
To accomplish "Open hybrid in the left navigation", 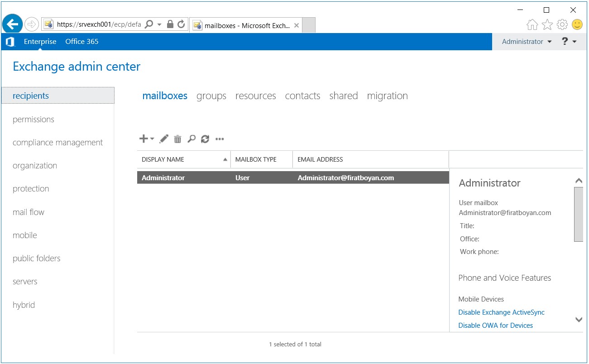I will coord(24,305).
